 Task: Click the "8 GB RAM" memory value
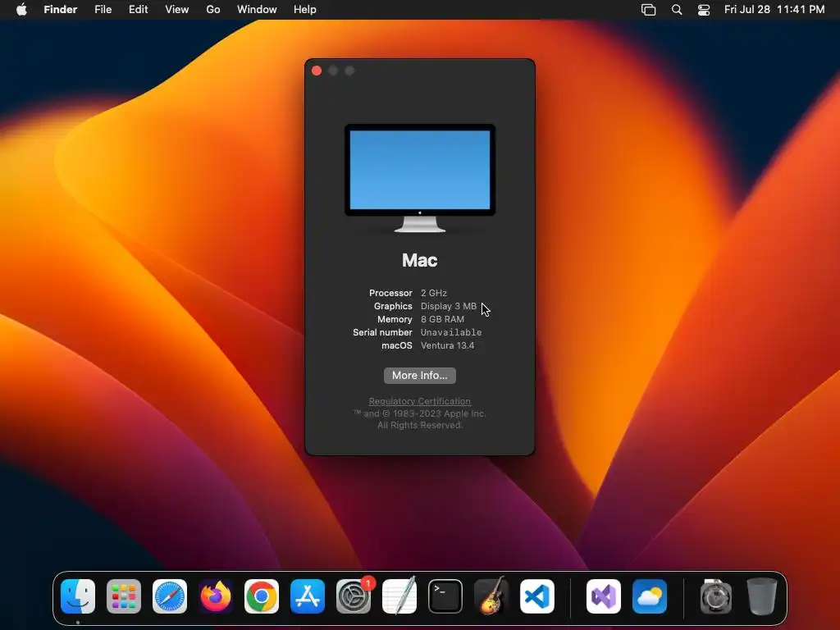pyautogui.click(x=442, y=319)
